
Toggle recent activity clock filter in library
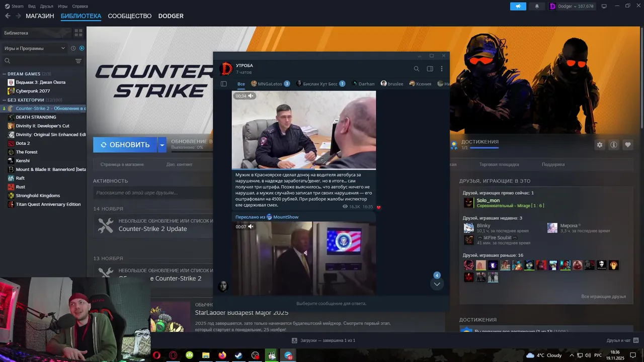tap(73, 48)
